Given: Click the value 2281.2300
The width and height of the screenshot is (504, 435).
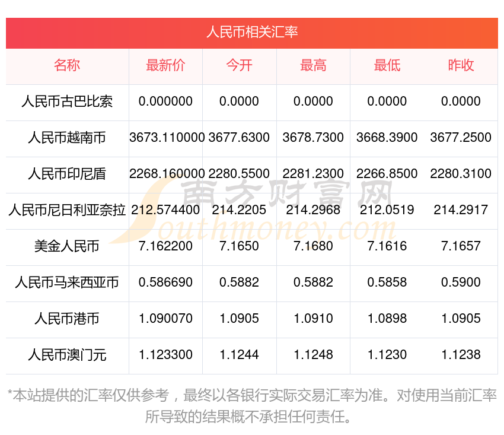Looking at the screenshot, I should (x=313, y=174).
